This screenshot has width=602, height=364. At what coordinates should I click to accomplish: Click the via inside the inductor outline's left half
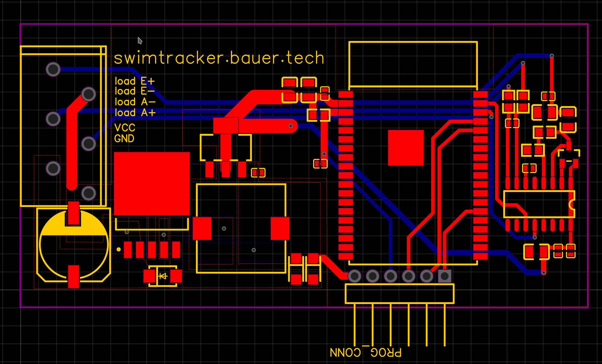(224, 228)
